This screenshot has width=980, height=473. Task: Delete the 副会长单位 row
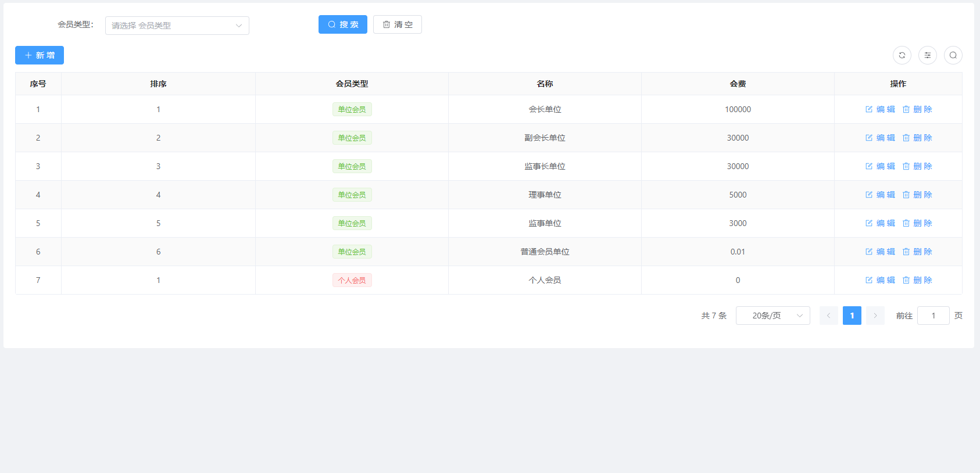917,138
